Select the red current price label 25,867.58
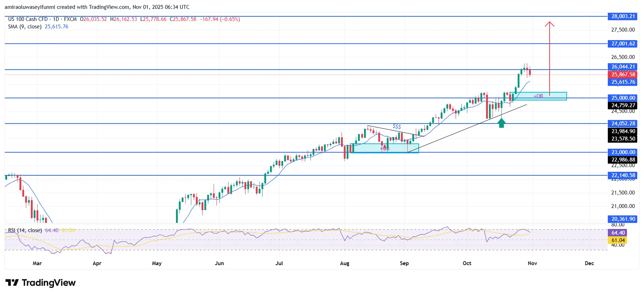This screenshot has height=296, width=644. 623,75
